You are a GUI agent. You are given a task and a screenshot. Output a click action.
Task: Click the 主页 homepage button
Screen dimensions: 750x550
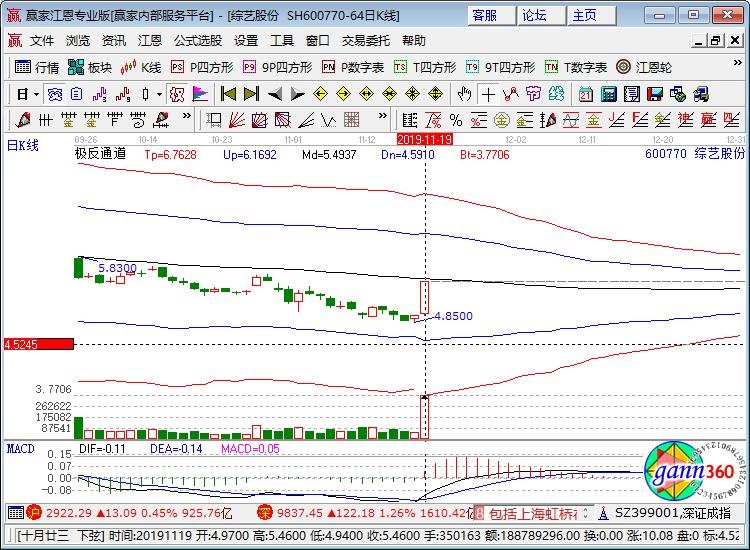pyautogui.click(x=592, y=16)
